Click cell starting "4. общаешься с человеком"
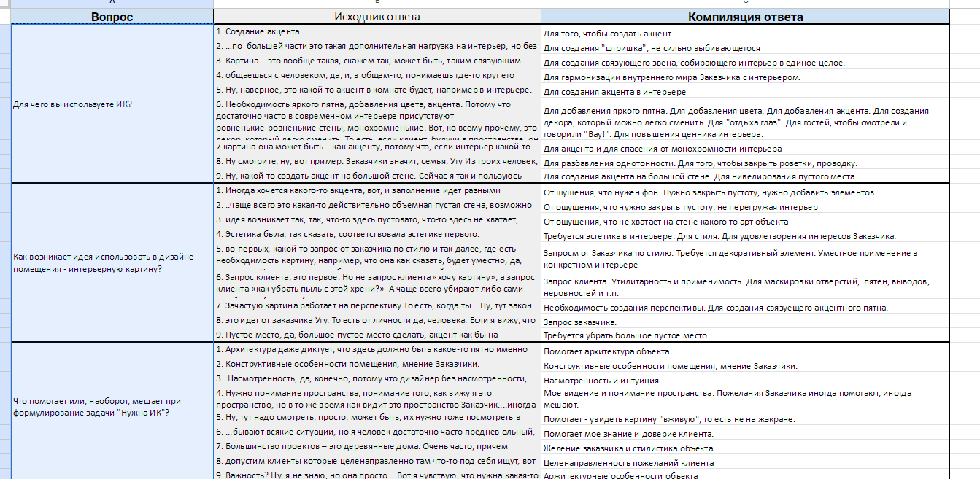This screenshot has width=980, height=479. click(377, 75)
